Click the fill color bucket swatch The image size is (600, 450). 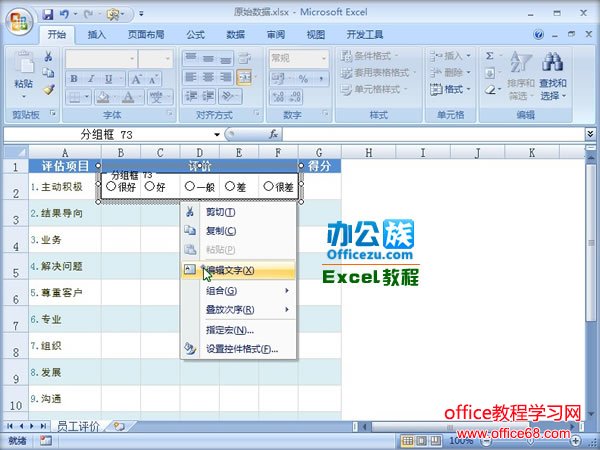102,98
